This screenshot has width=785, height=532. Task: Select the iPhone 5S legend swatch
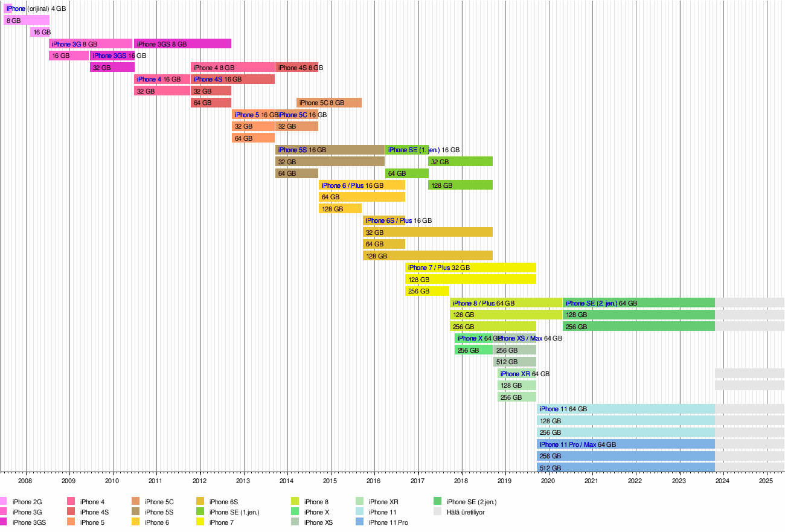(x=135, y=513)
